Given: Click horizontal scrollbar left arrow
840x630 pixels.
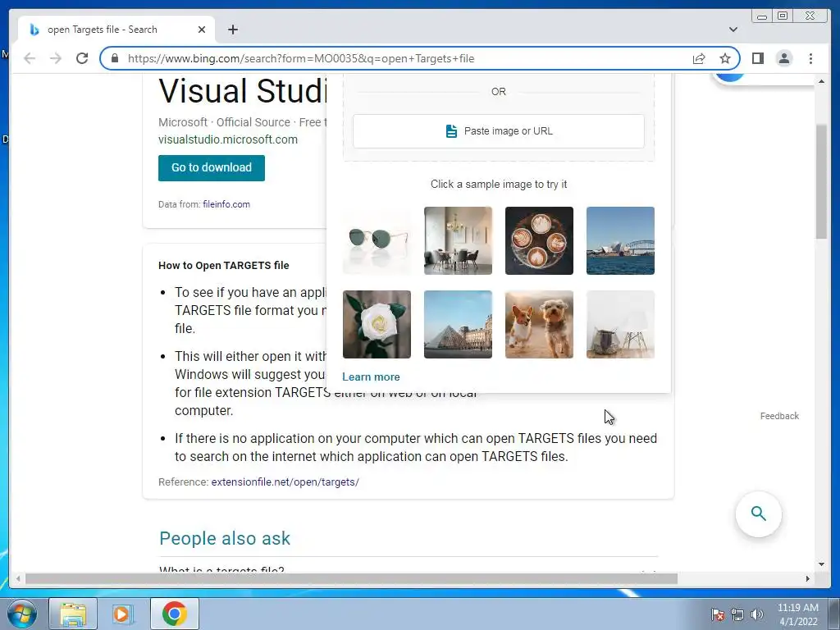Looking at the screenshot, I should pos(18,578).
